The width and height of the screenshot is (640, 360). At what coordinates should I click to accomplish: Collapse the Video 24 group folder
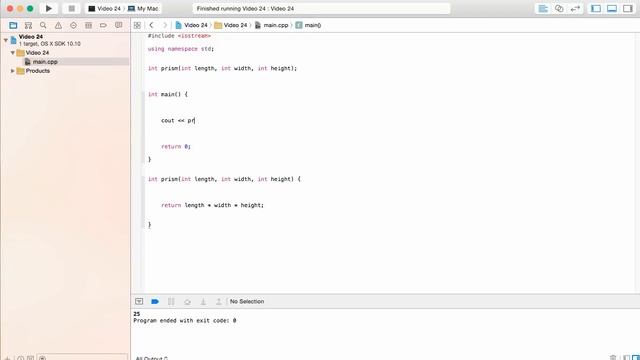point(13,53)
